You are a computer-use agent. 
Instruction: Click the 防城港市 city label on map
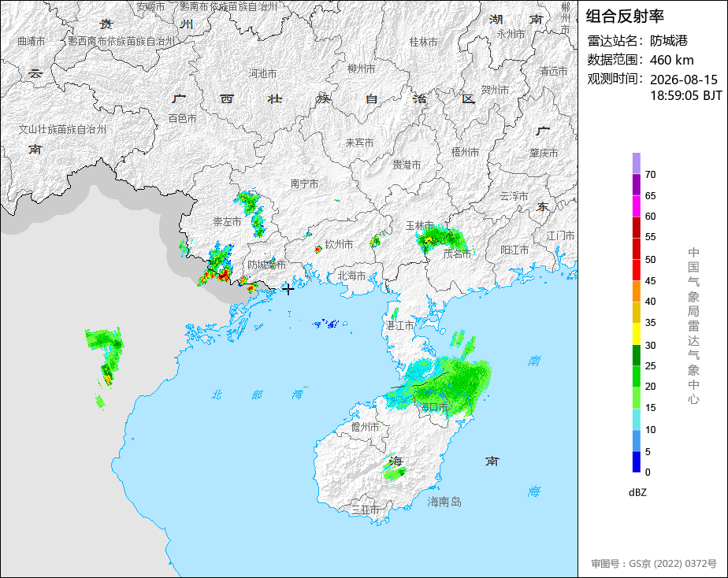pos(266,265)
